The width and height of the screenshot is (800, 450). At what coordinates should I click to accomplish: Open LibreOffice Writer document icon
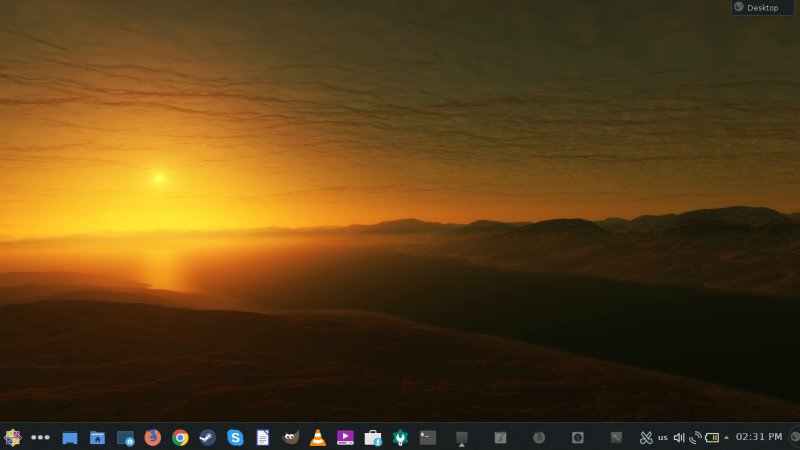pyautogui.click(x=263, y=437)
